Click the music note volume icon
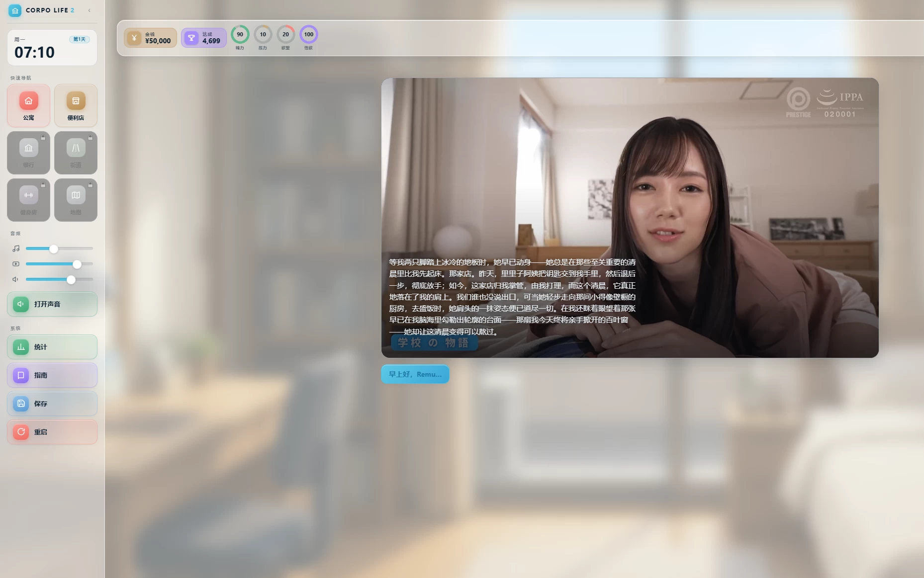The width and height of the screenshot is (924, 578). pyautogui.click(x=16, y=248)
